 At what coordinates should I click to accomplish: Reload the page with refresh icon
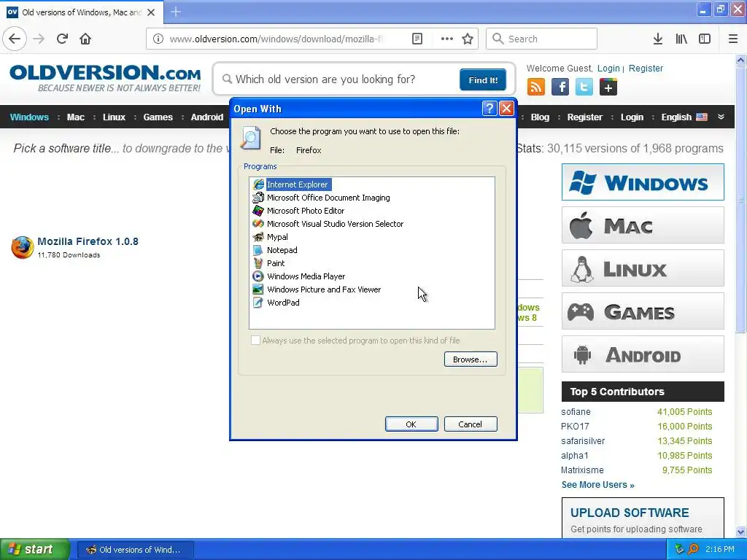63,39
